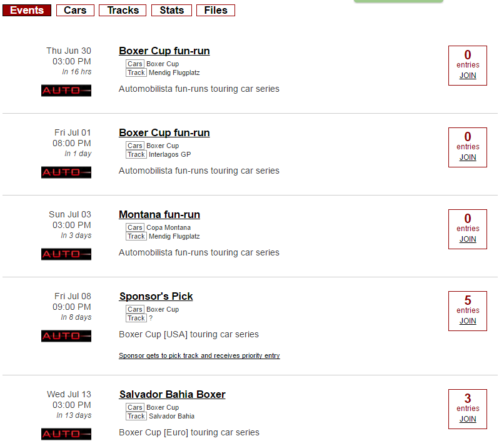Screen dimensions: 504x446
Task: Select the Files tab
Action: coord(216,10)
